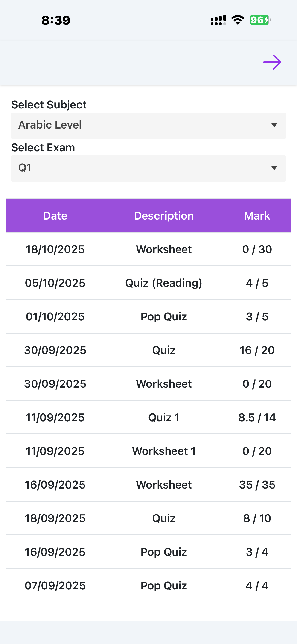Select the Quiz (Reading) entry
Viewport: 297px width, 644px height.
164,283
